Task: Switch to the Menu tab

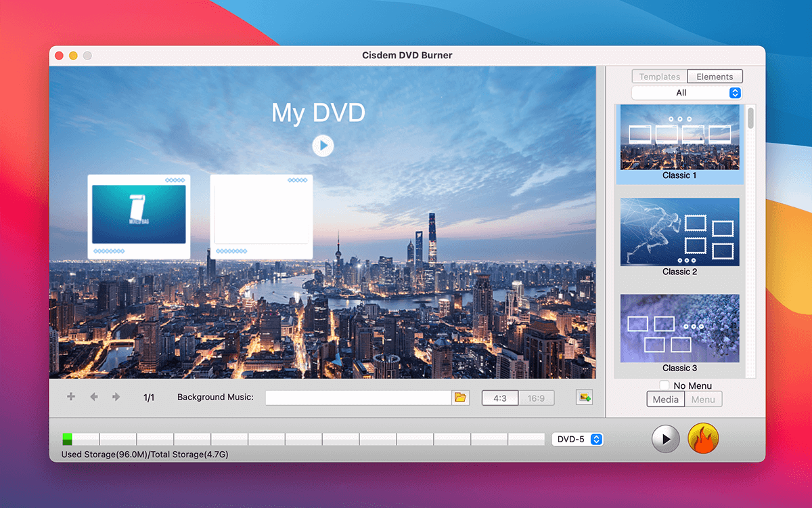Action: click(x=703, y=400)
